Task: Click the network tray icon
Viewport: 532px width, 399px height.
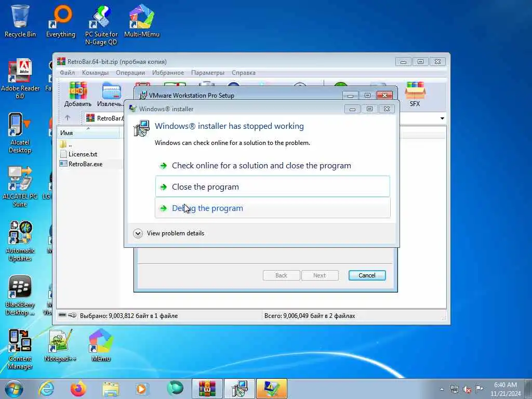Action: pos(454,389)
